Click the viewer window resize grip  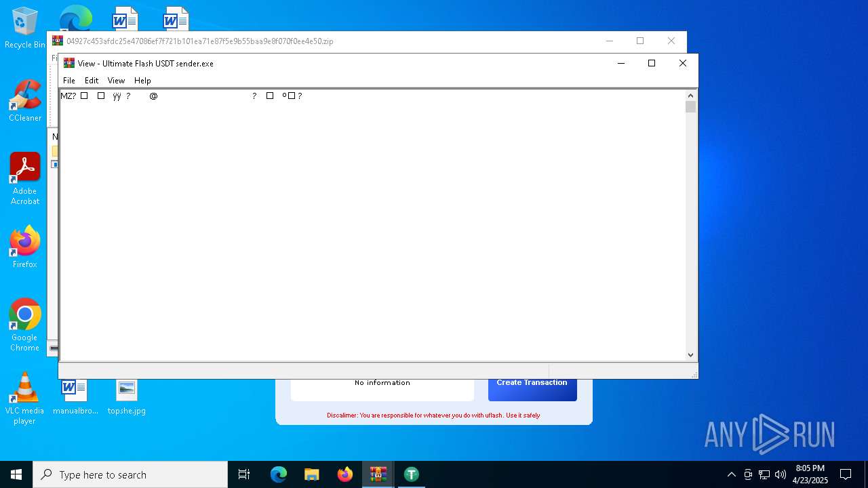(694, 375)
